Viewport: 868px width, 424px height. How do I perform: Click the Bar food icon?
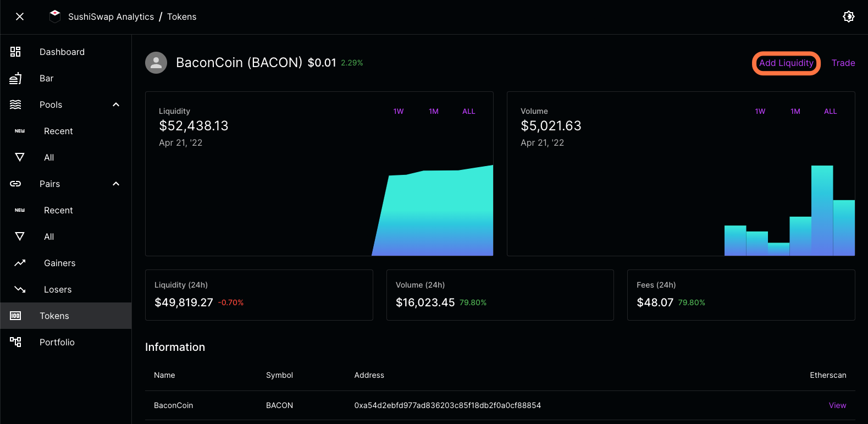click(x=15, y=78)
